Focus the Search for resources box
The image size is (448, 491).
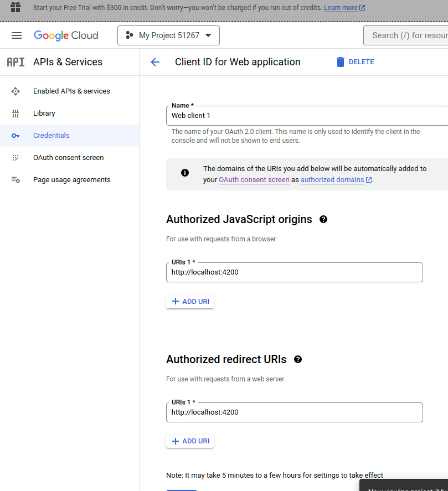coord(406,35)
